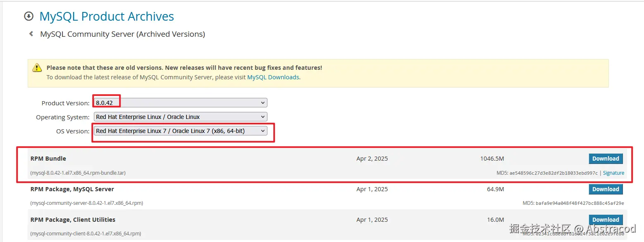Click the MySQL Server package MD5 checksum

(580, 203)
